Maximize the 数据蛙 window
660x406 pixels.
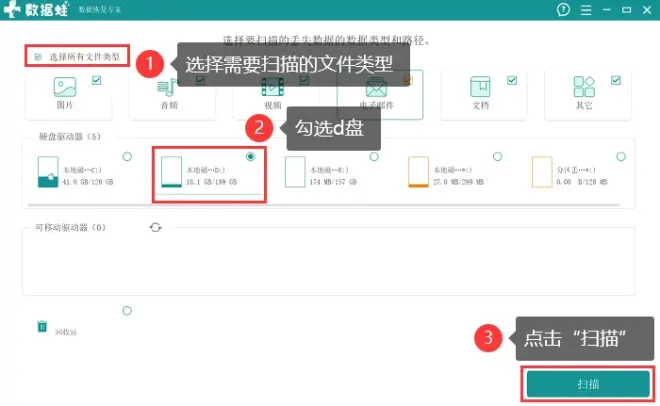[626, 10]
